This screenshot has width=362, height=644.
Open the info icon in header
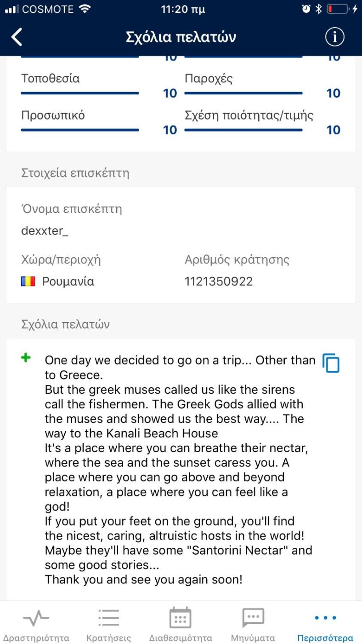point(334,37)
